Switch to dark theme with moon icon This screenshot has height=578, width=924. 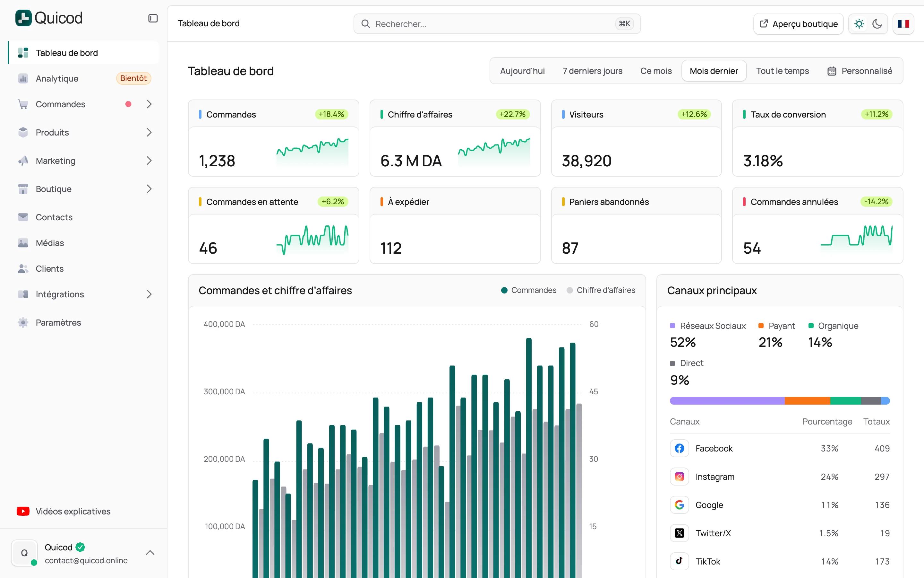[877, 24]
